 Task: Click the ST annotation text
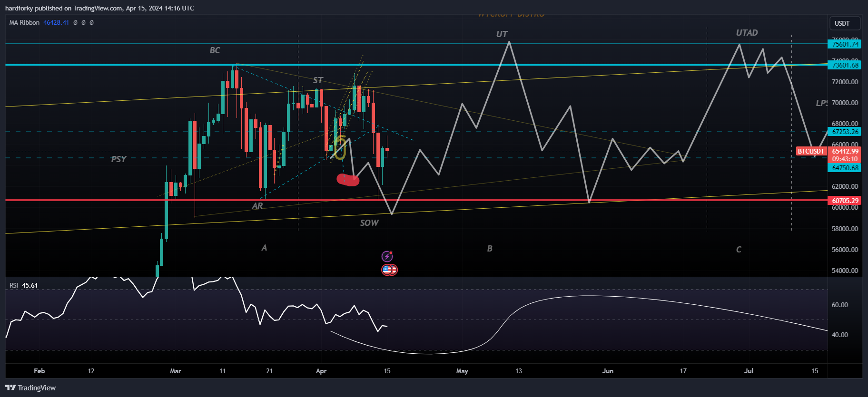318,80
